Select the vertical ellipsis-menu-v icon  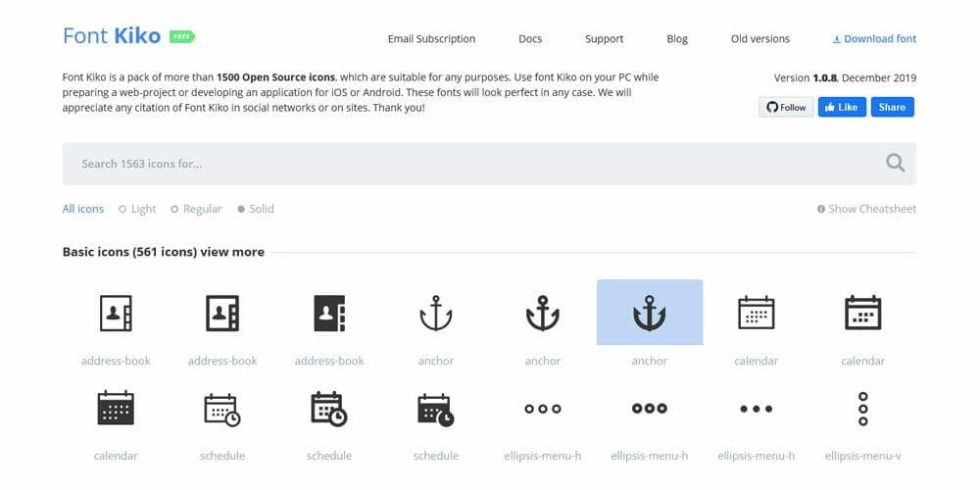(863, 409)
